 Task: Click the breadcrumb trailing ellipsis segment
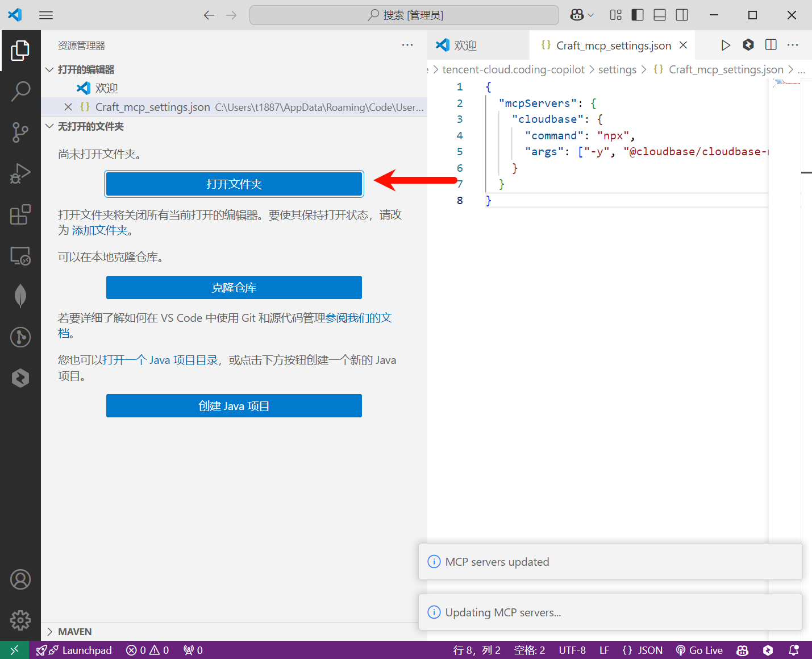tap(801, 69)
